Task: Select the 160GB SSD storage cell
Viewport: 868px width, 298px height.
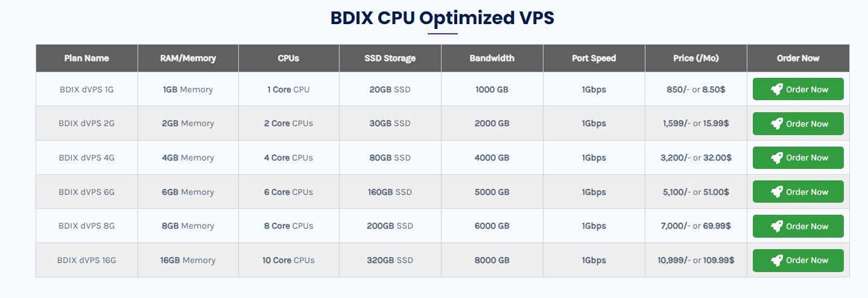Action: 390,192
